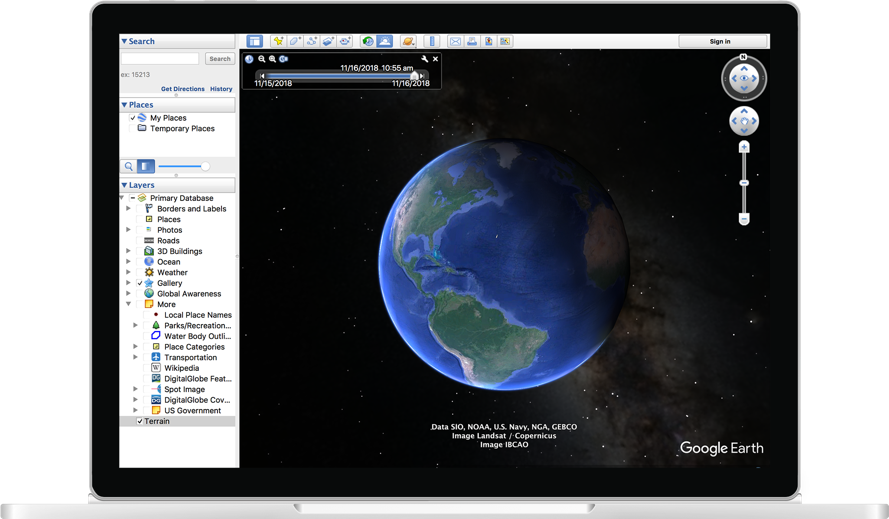Image resolution: width=889 pixels, height=519 pixels.
Task: Open the planet switcher icon
Action: (408, 42)
